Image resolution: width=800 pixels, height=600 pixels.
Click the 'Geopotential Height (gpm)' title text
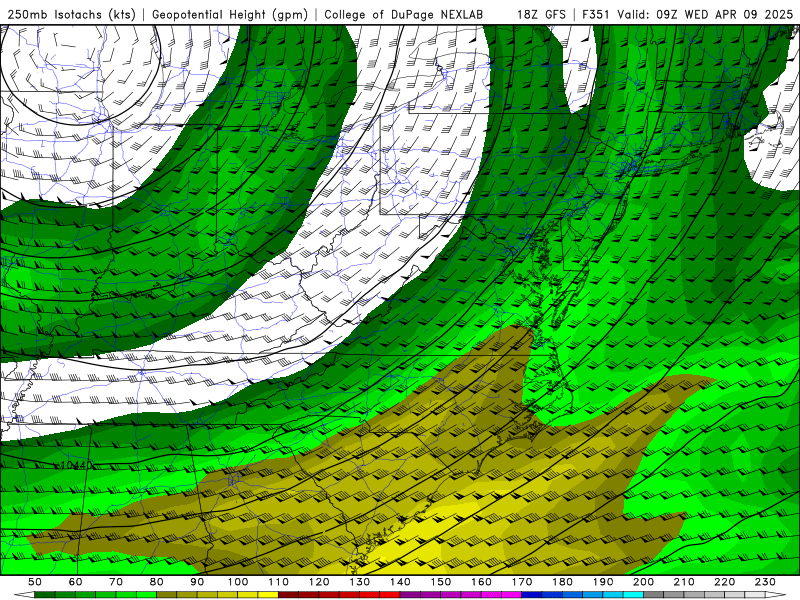point(230,14)
